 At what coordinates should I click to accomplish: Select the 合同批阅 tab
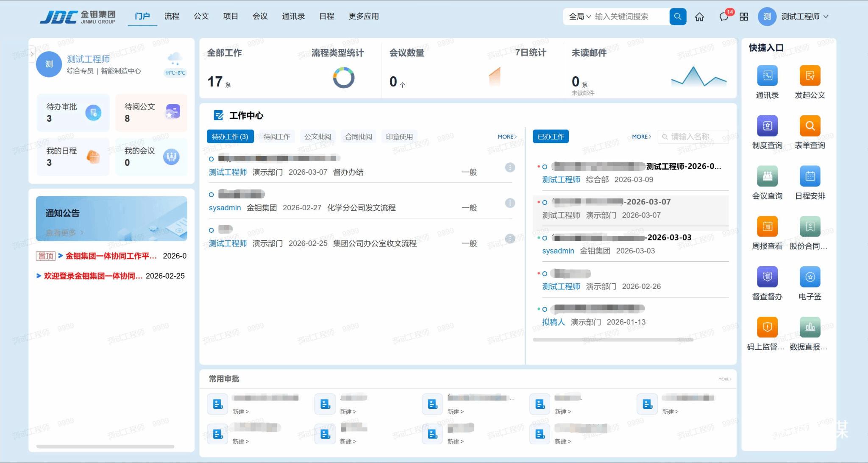(359, 137)
